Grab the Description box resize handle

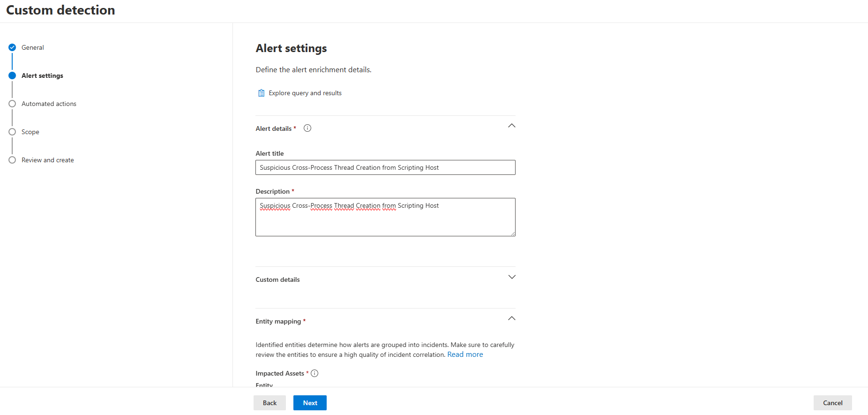[513, 234]
